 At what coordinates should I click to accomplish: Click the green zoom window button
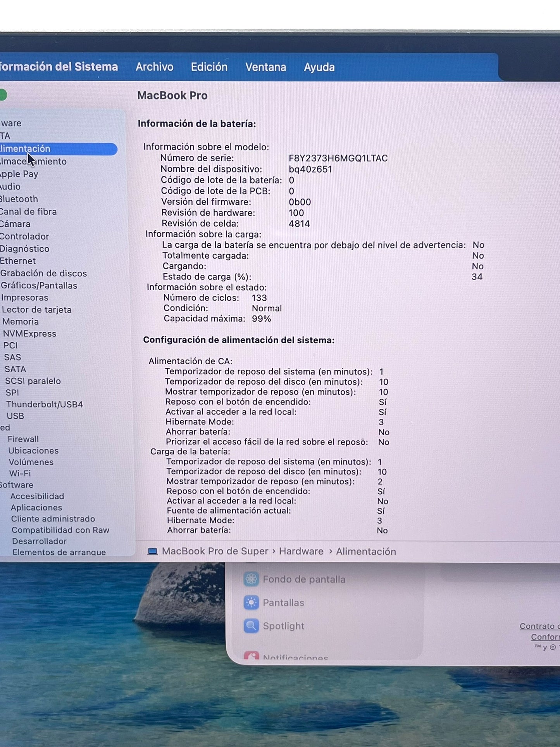(3, 95)
